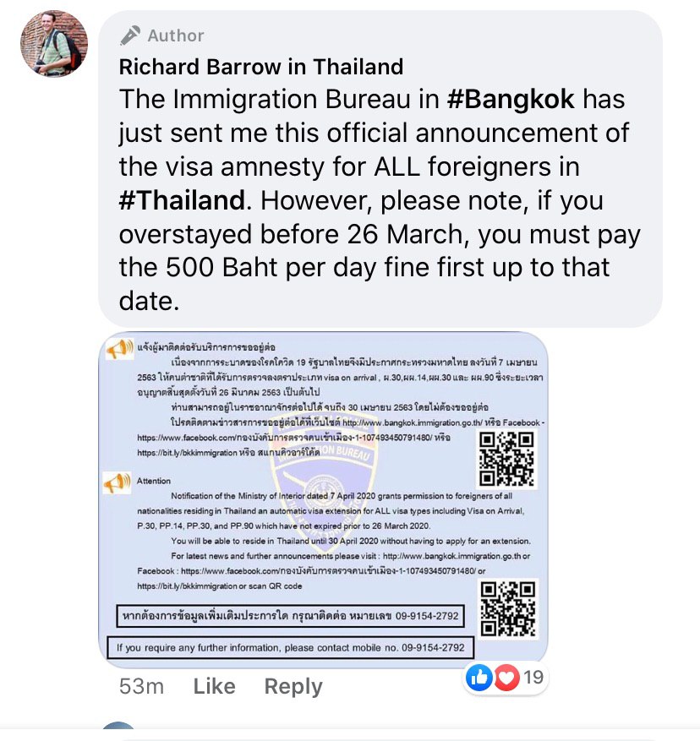This screenshot has width=700, height=741.
Task: Click the upper QR code in the announcement
Action: tap(506, 459)
